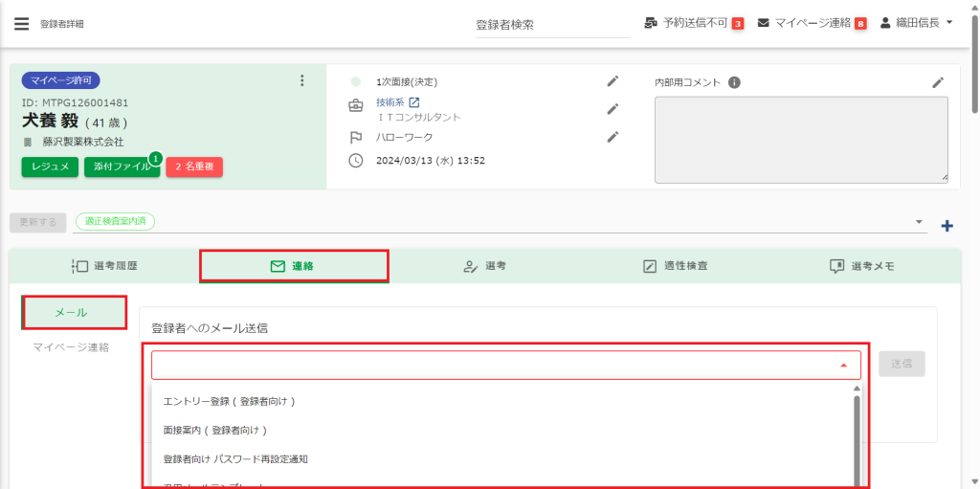The width and height of the screenshot is (980, 489).
Task: Switch to the 選考履歴 tab
Action: [x=105, y=266]
